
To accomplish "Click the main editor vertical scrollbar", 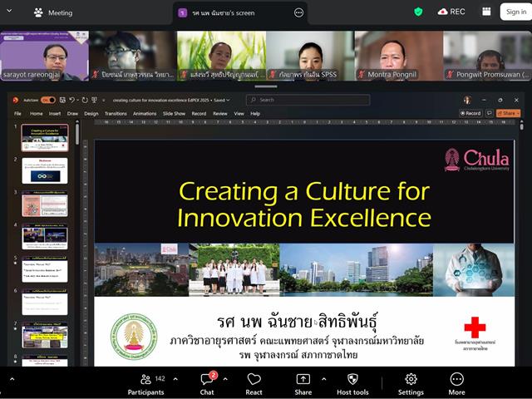I will tap(522, 126).
